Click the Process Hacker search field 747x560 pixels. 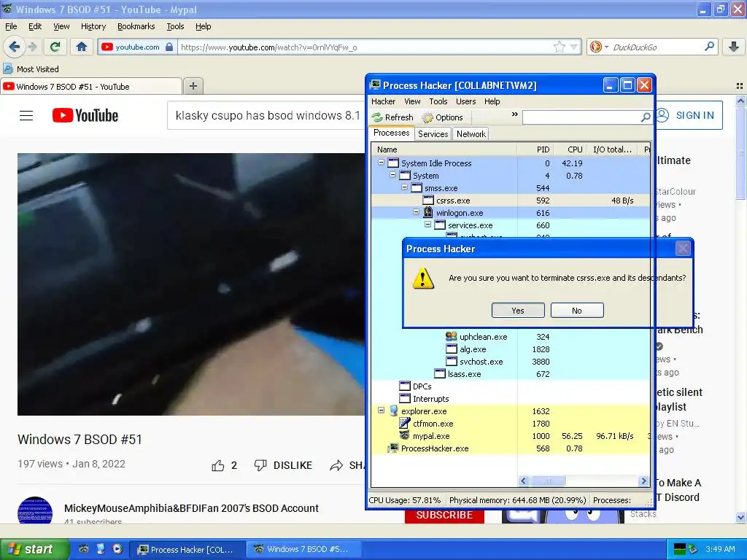point(581,117)
